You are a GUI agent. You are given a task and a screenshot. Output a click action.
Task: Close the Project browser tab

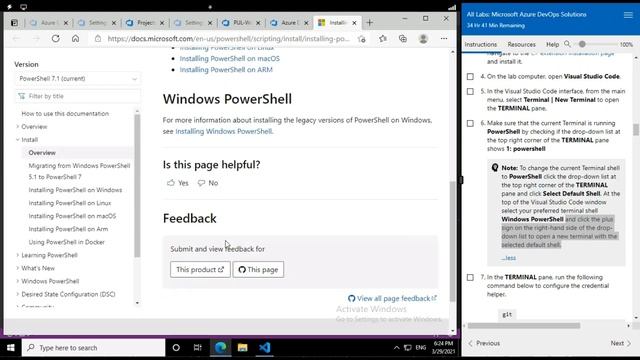[x=162, y=23]
